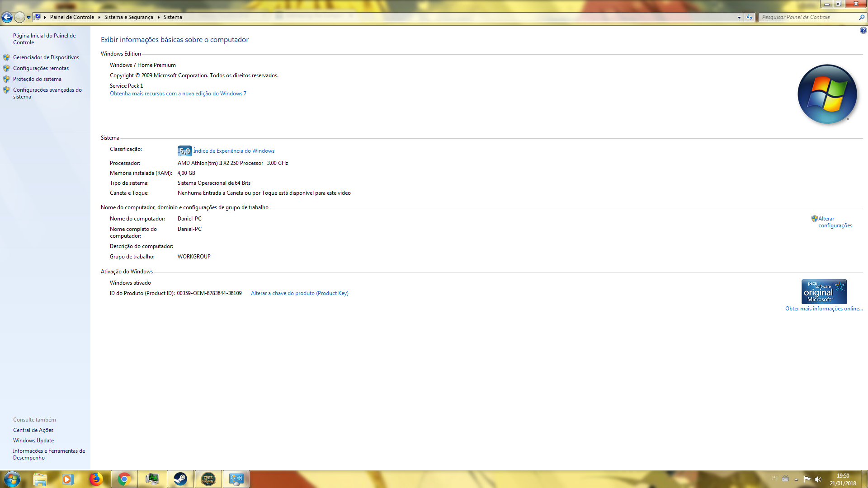Click the Back navigation arrow
This screenshot has width=868, height=488.
(7, 17)
